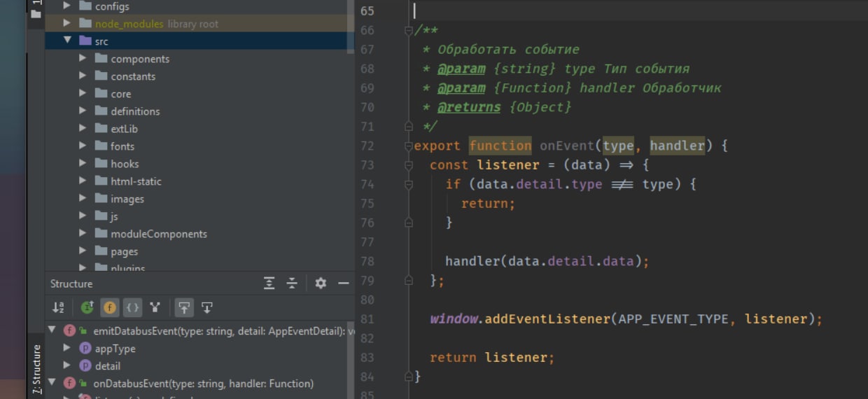
Task: Hide the Structure panel with minimize dash
Action: point(343,283)
